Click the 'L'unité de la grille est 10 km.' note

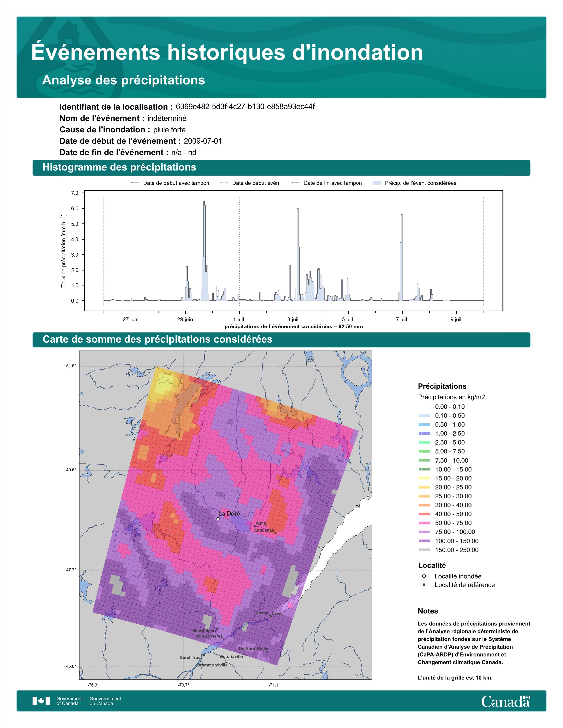click(x=455, y=678)
